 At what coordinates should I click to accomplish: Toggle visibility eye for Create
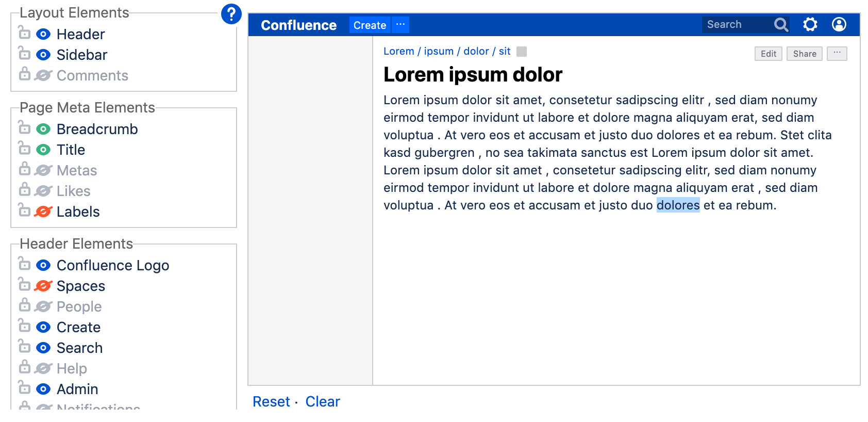tap(43, 327)
